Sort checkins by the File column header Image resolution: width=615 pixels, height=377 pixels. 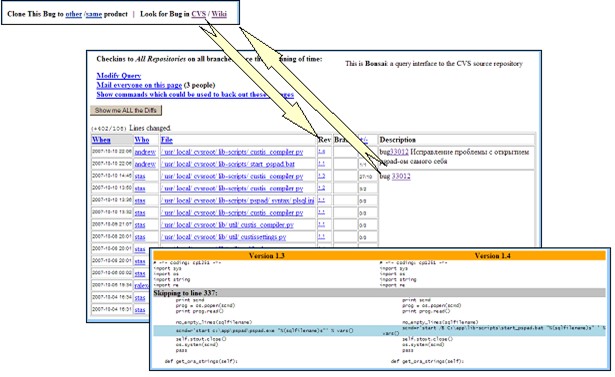167,140
